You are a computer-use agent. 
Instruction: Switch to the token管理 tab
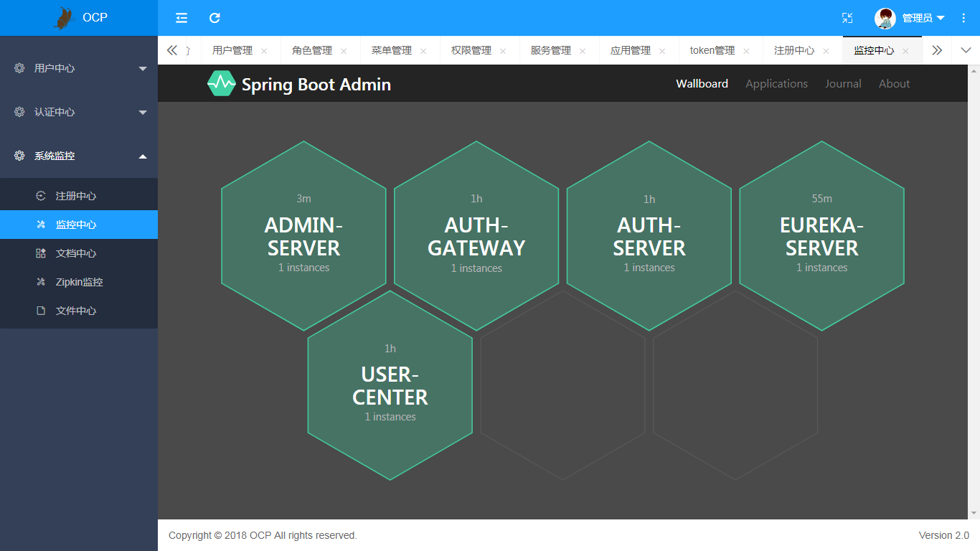[712, 51]
